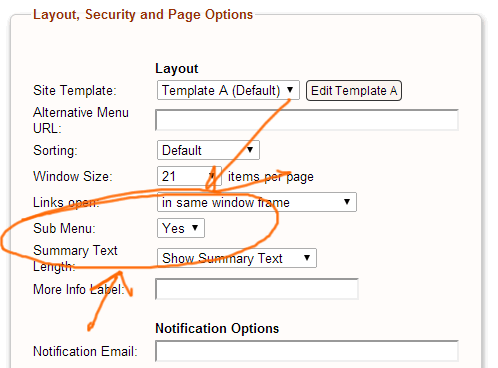Image resolution: width=498 pixels, height=368 pixels.
Task: Click the Edit Template A button
Action: [x=354, y=90]
